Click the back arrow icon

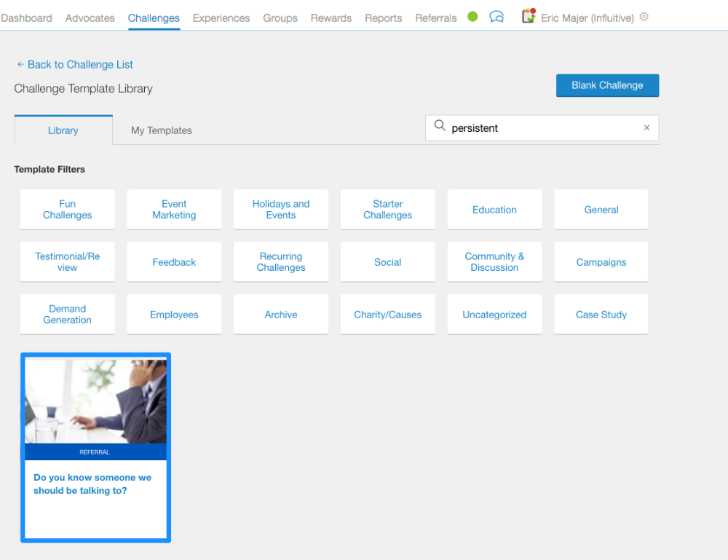coord(20,65)
